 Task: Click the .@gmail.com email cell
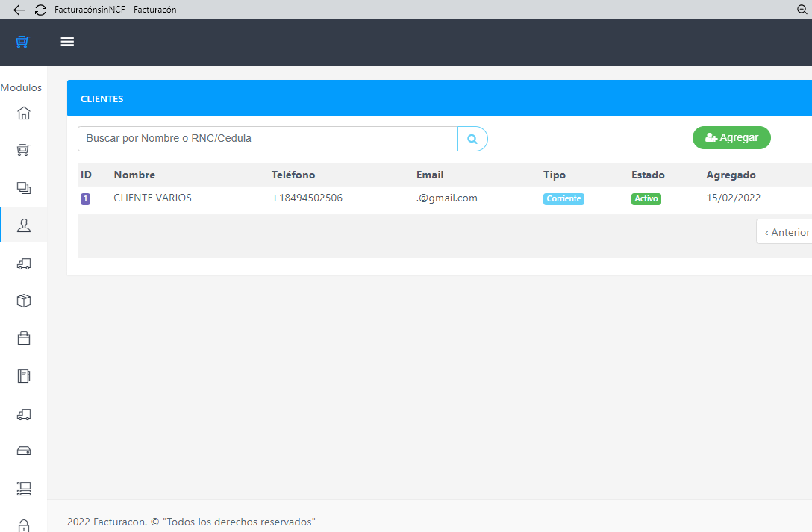[447, 198]
